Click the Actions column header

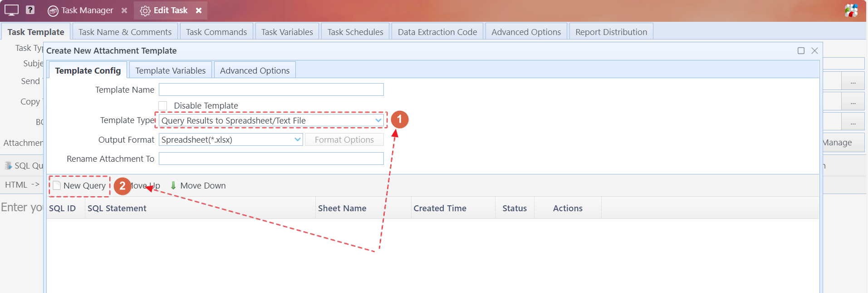[x=568, y=208]
